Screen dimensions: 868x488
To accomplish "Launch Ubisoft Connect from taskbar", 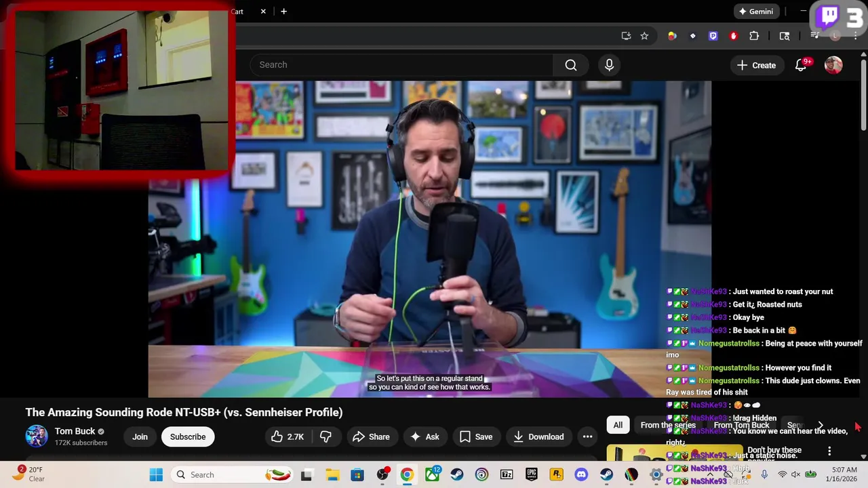I will (x=481, y=474).
